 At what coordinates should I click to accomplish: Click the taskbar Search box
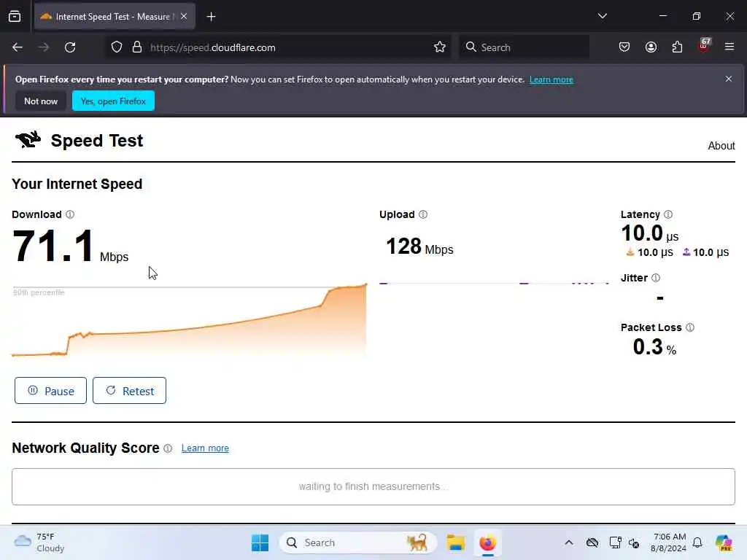(358, 542)
